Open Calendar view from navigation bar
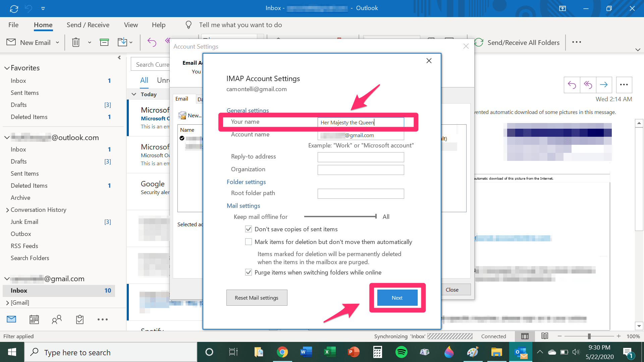644x362 pixels. pyautogui.click(x=34, y=319)
